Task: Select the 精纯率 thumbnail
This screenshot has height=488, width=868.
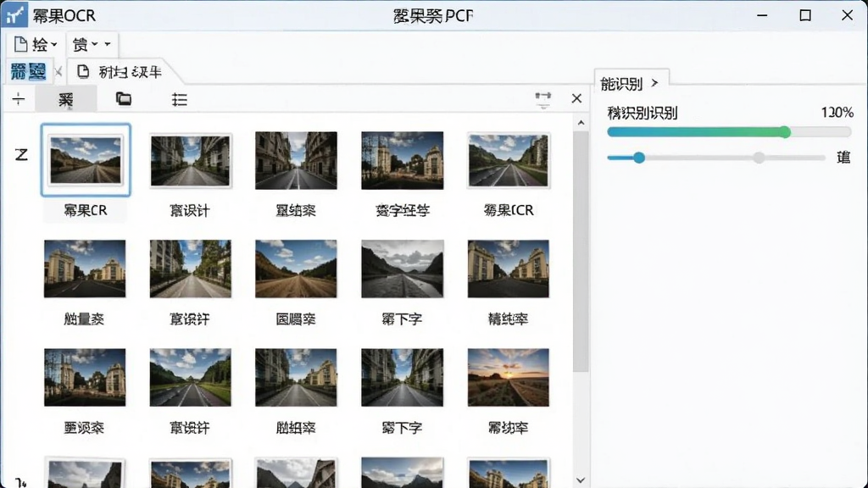Action: point(509,269)
